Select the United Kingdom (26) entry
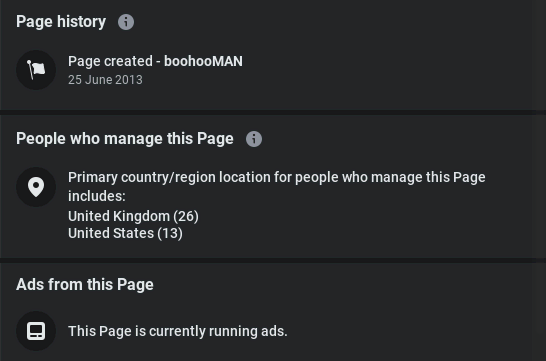Image resolution: width=546 pixels, height=361 pixels. click(x=133, y=216)
